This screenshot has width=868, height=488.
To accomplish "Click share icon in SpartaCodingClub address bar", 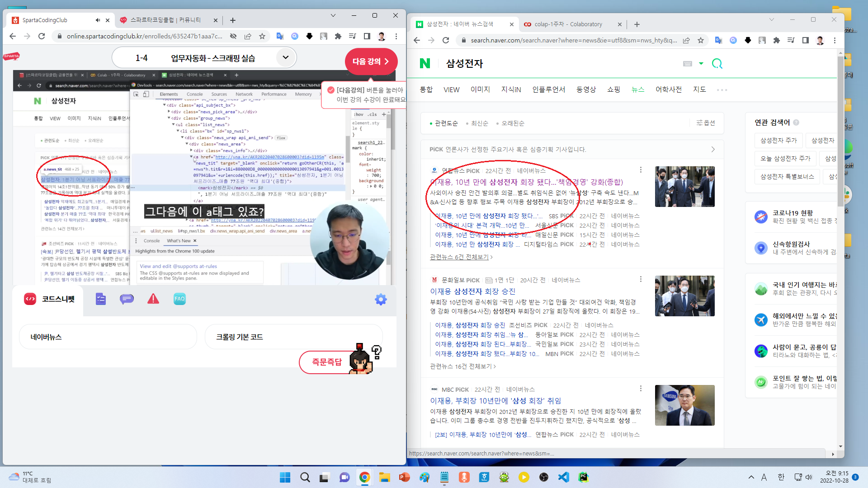I will (x=248, y=36).
